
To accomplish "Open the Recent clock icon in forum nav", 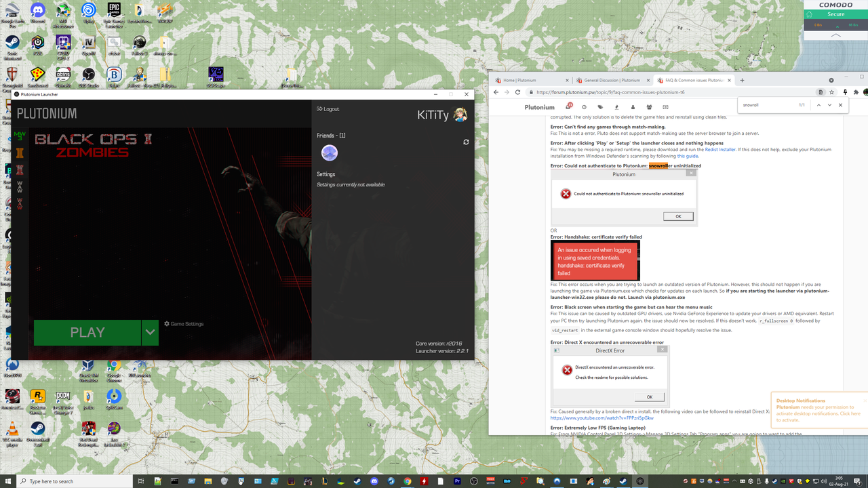I will [x=584, y=107].
